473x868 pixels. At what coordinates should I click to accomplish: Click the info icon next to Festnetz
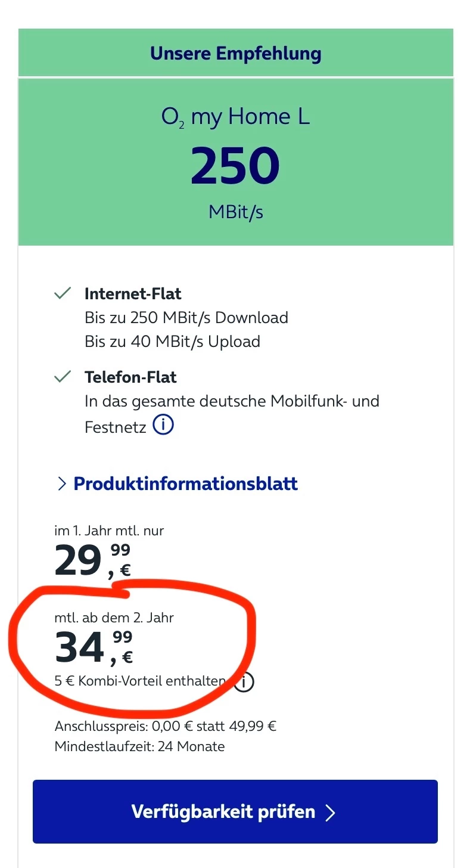[x=163, y=426]
